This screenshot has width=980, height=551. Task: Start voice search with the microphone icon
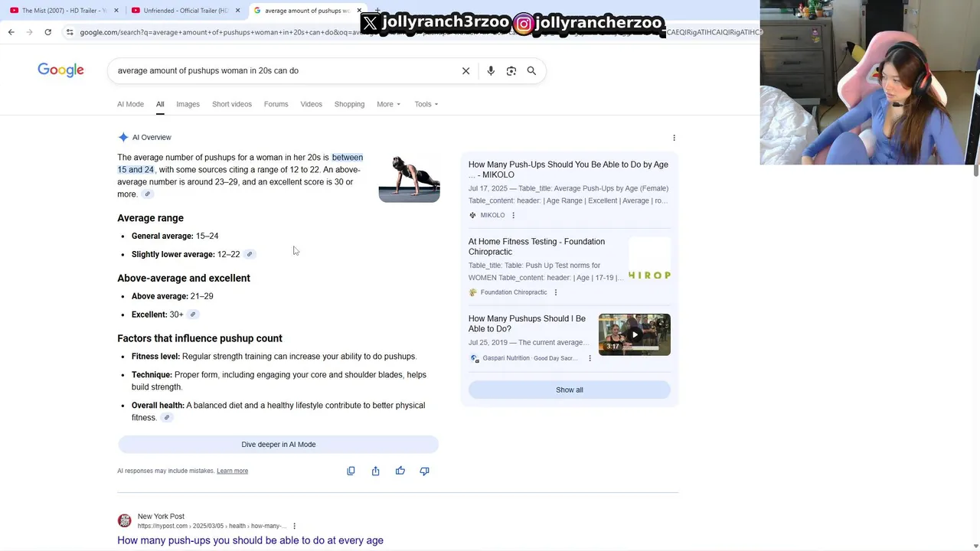[x=491, y=70]
